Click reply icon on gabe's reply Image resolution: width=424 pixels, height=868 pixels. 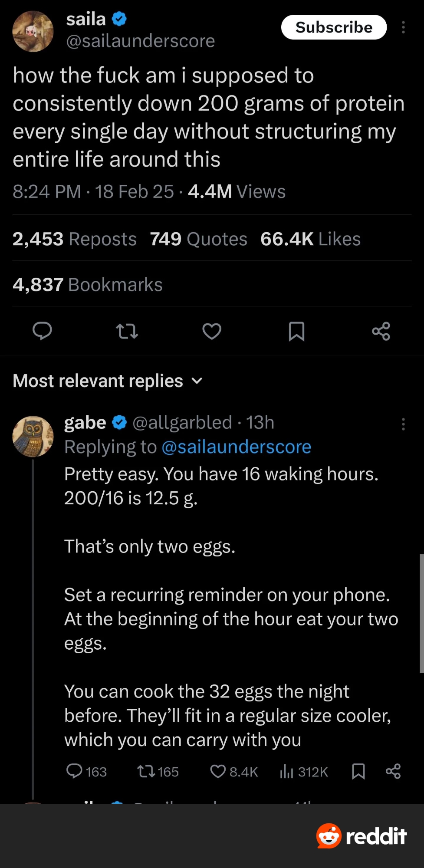click(x=74, y=771)
